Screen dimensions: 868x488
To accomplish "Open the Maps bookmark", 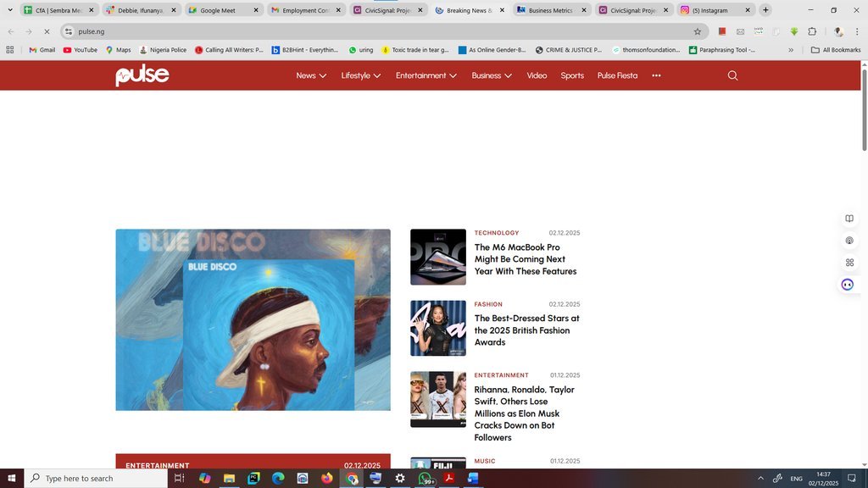I will click(x=119, y=50).
